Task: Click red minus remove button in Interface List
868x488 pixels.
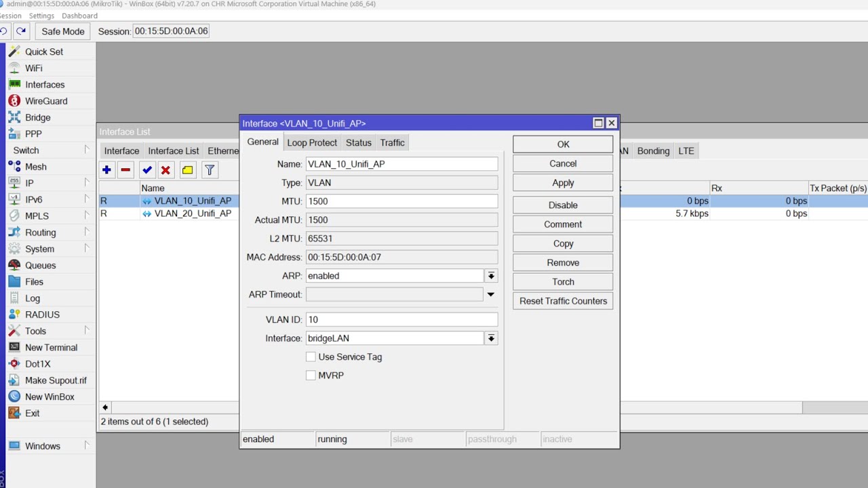Action: point(125,170)
